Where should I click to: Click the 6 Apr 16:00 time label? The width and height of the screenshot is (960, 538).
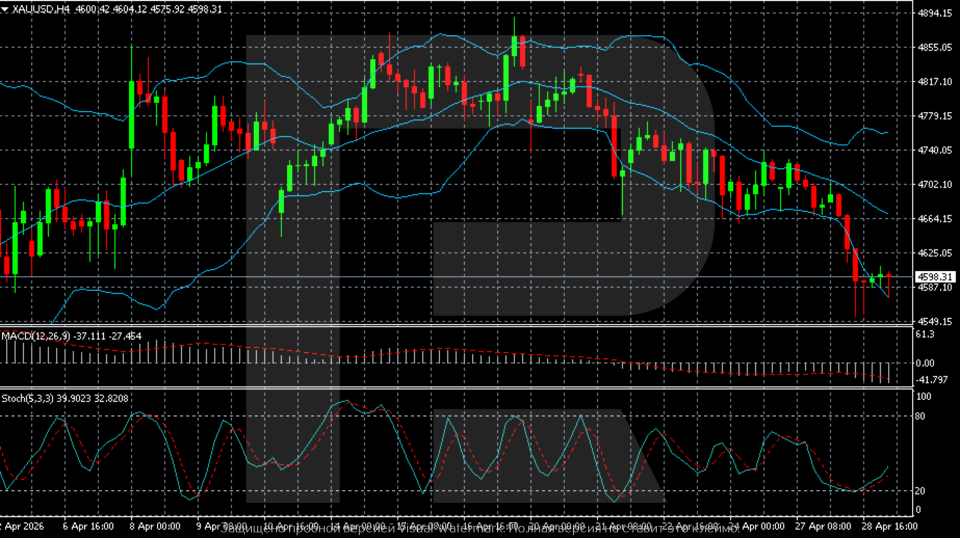(88, 525)
